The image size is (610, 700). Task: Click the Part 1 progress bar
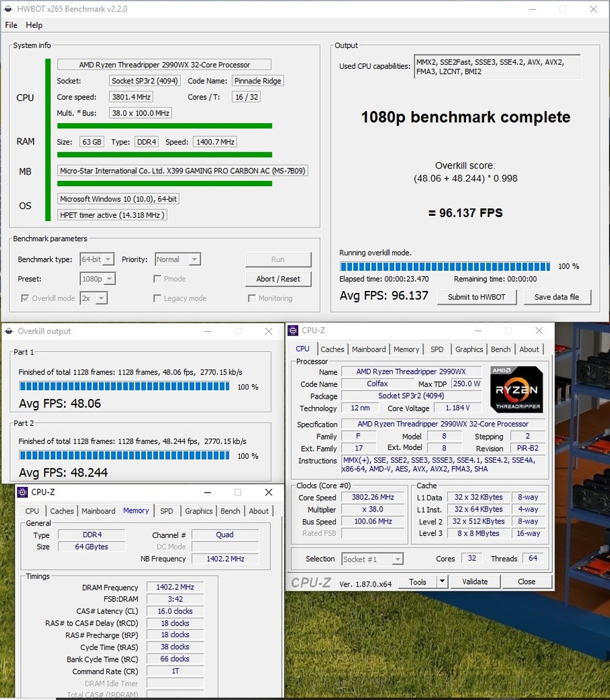coord(124,386)
